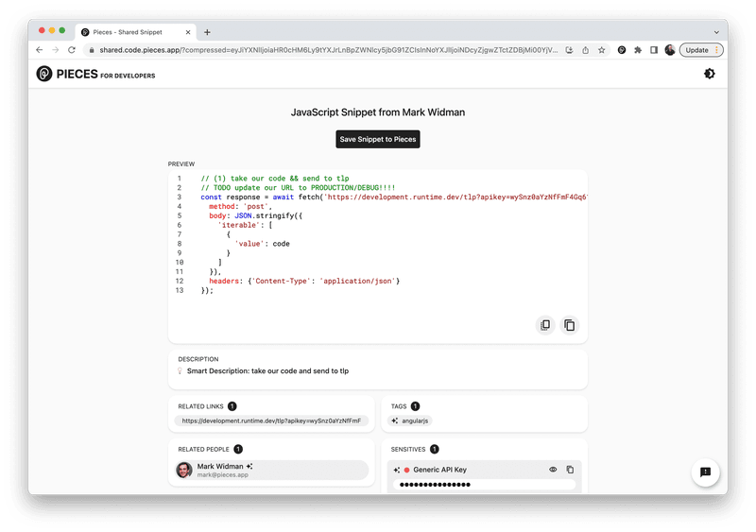Click the Mark Widman related person card
This screenshot has height=532, width=756.
(271, 470)
